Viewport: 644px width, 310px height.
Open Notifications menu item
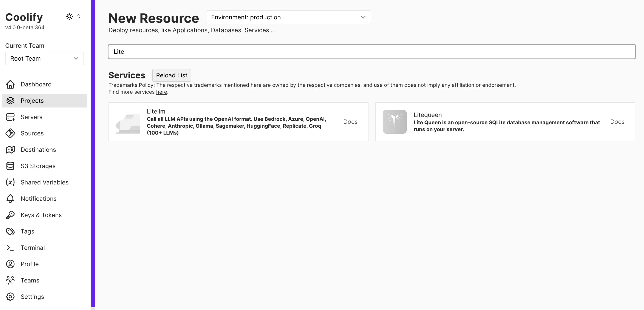coord(45,199)
